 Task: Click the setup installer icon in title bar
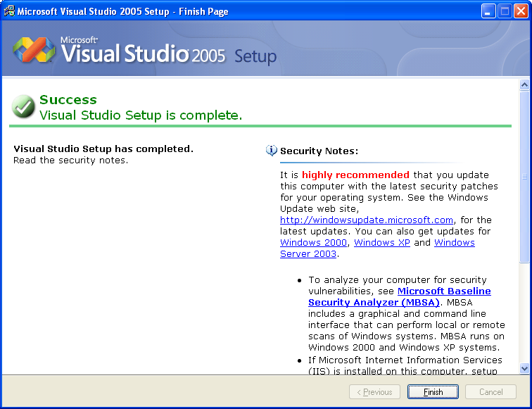pos(10,11)
